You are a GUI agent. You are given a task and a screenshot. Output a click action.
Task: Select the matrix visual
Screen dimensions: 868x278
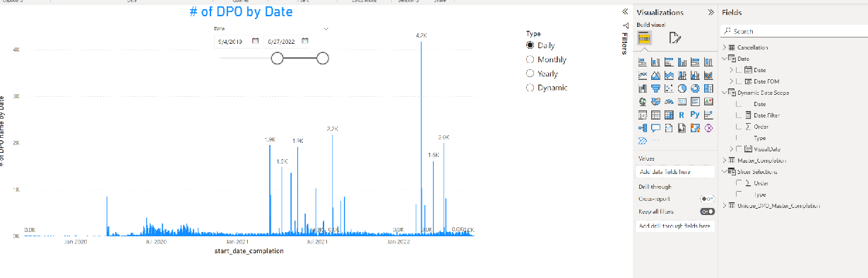point(669,115)
